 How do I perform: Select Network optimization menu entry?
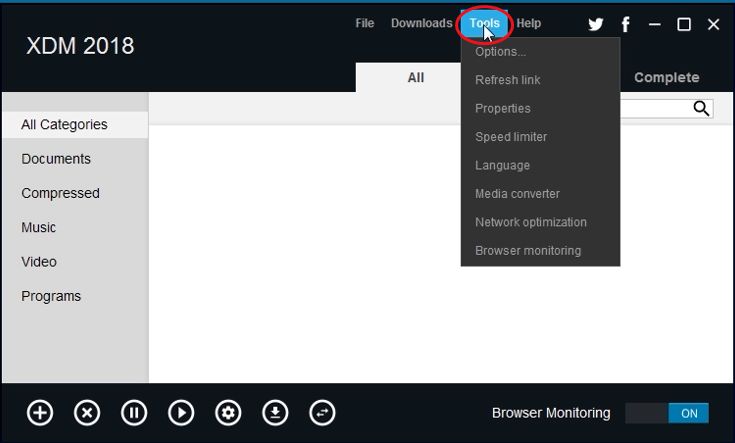click(x=540, y=222)
